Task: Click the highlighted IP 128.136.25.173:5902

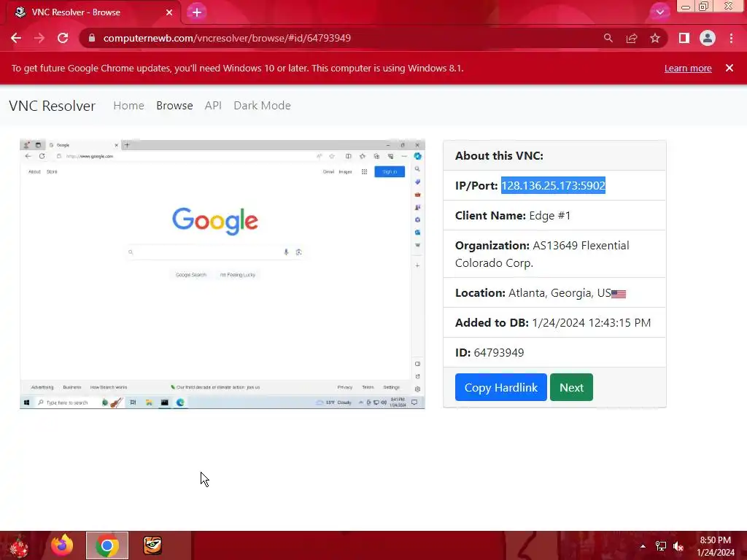Action: pos(553,186)
